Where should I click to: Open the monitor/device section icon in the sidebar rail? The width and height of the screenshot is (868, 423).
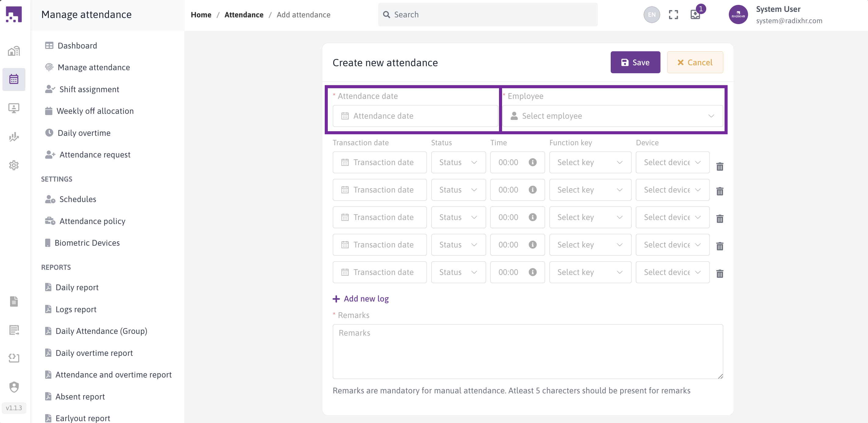(x=13, y=108)
